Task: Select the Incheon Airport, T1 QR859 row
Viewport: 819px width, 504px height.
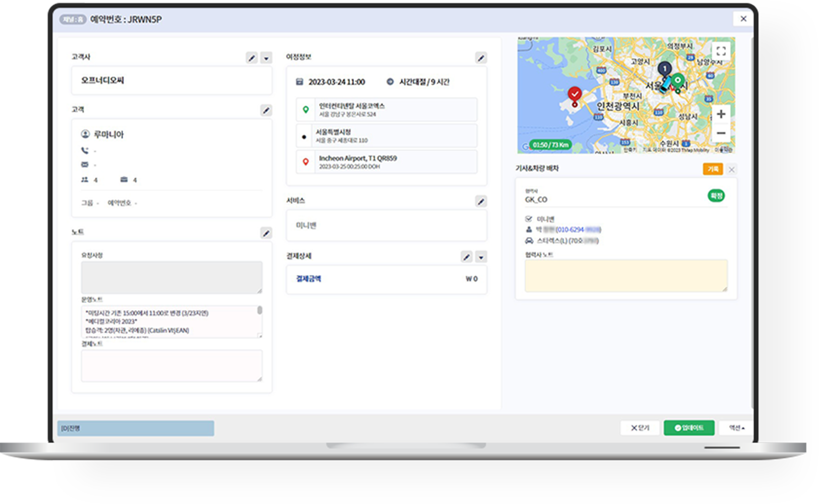Action: 387,162
